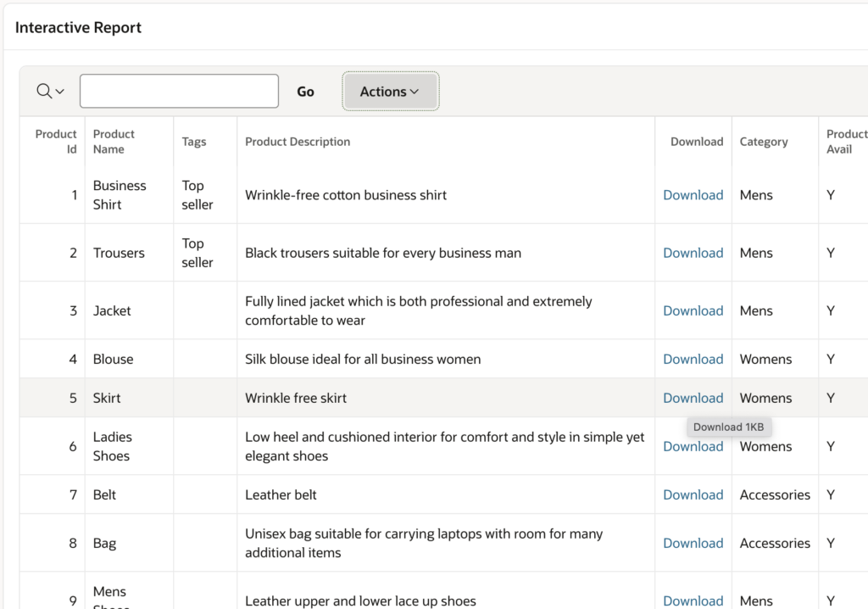Screen dimensions: 868x609
Task: Click the Product Description column header
Action: (298, 142)
